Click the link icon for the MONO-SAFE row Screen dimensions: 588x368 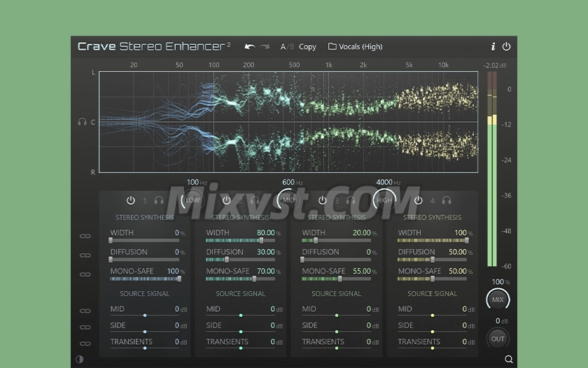(85, 275)
